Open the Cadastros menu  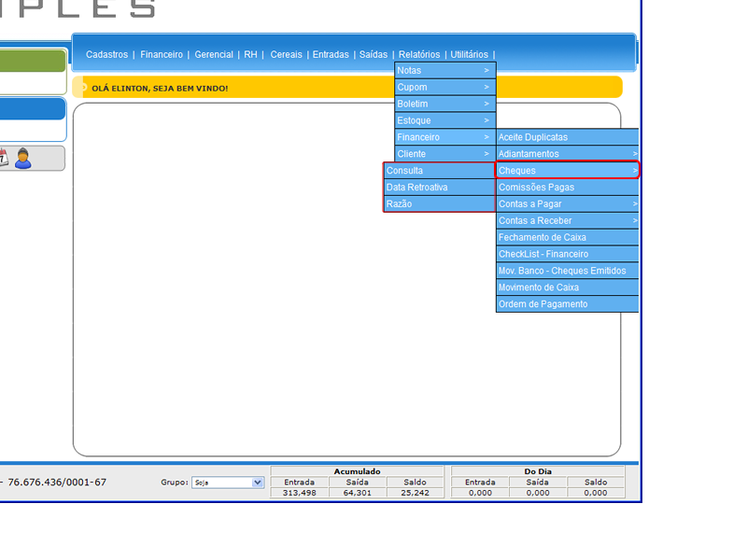point(106,54)
